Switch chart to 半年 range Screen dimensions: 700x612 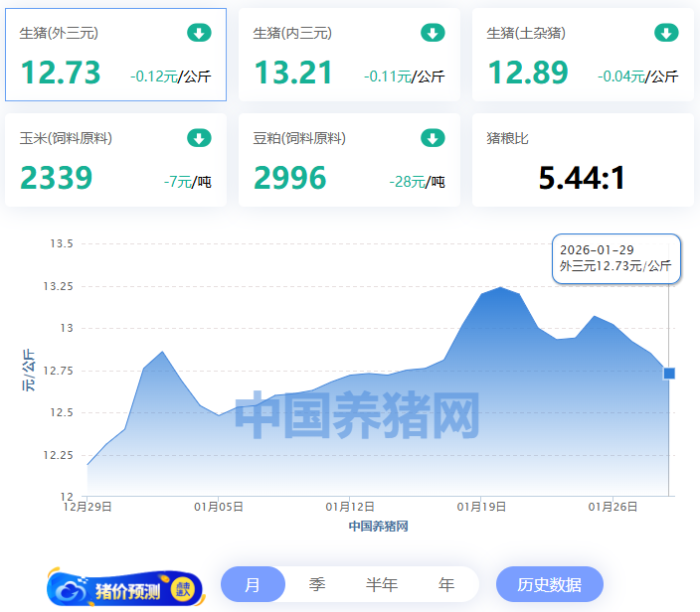382,585
